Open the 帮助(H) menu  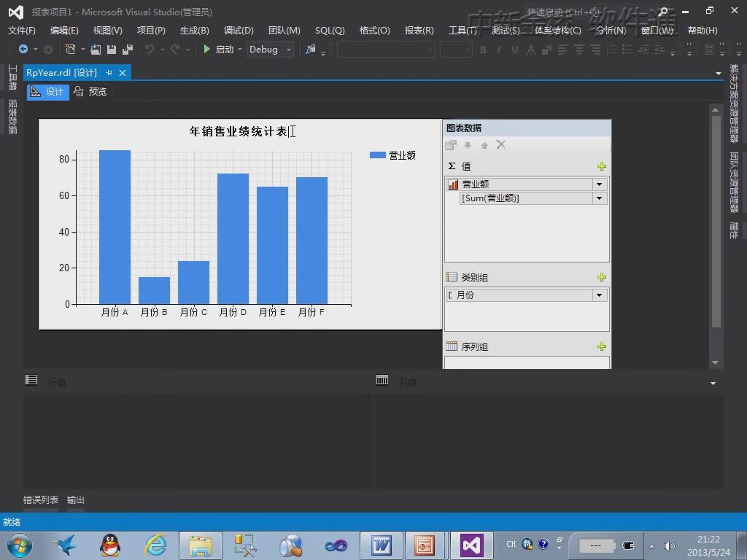coord(703,31)
